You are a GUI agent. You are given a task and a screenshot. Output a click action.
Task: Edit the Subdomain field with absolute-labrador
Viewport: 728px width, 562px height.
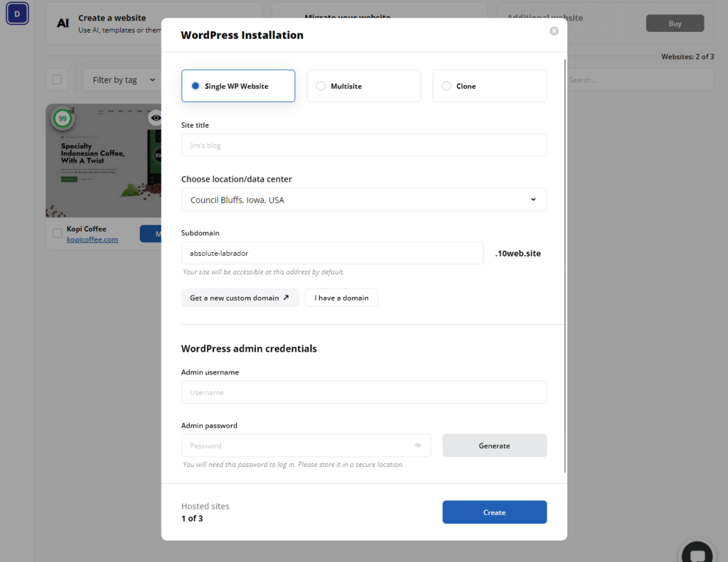(x=332, y=253)
